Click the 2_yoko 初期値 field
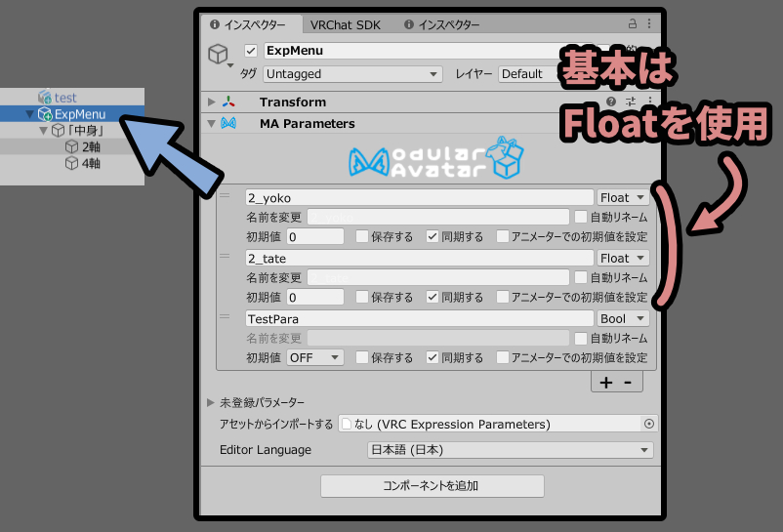Viewport: 783px width, 532px height. click(315, 236)
